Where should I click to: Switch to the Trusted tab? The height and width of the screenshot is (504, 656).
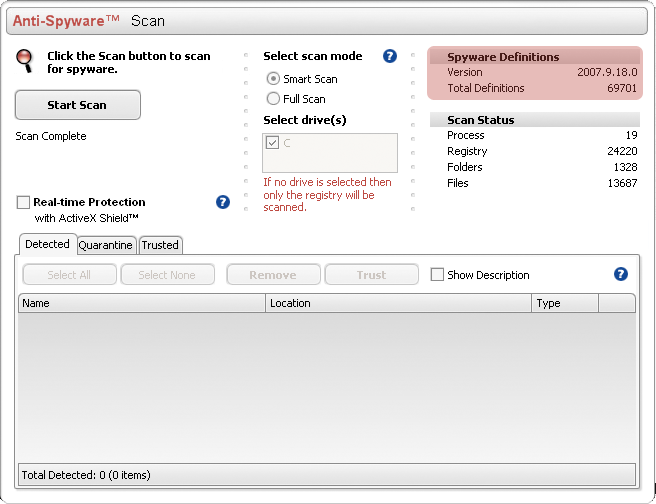pyautogui.click(x=160, y=245)
